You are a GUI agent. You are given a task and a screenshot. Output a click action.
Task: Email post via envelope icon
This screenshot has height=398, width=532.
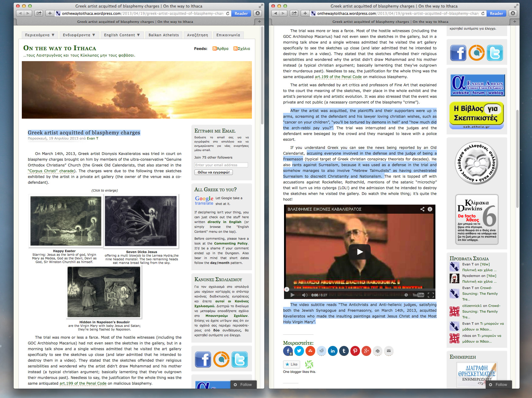[x=389, y=351]
